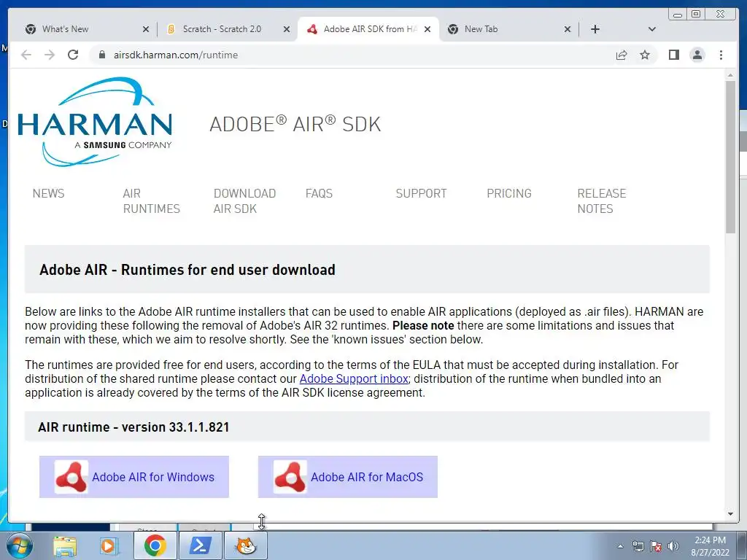Open the Windows Start menu
The image size is (747, 560).
[x=20, y=545]
